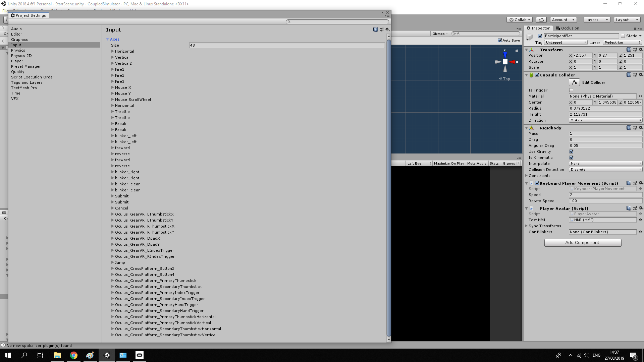The image size is (644, 362).
Task: Click the Edit Collider icon button
Action: [x=574, y=82]
